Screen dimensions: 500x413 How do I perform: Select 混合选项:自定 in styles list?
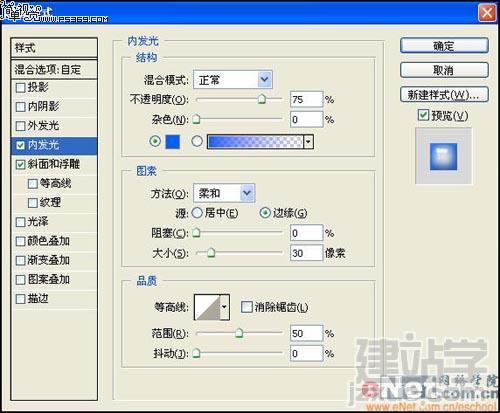tap(54, 69)
